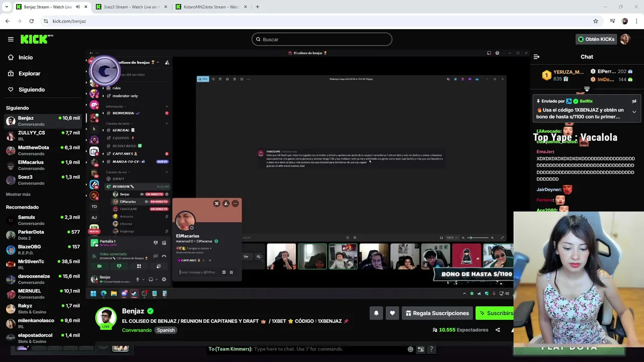Expand the pinned BotRix message chevron
Viewport: 644px width, 362px height.
tap(634, 112)
